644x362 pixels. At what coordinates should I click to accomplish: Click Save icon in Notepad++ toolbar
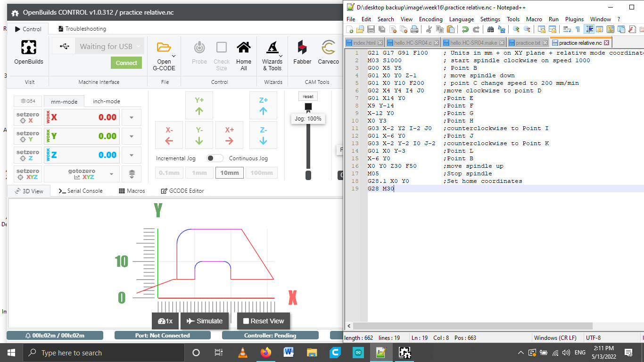pyautogui.click(x=371, y=29)
